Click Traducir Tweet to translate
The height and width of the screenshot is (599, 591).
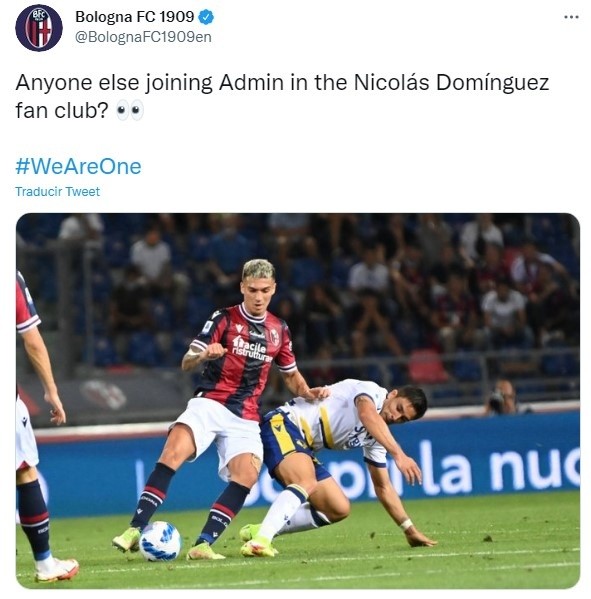click(58, 191)
